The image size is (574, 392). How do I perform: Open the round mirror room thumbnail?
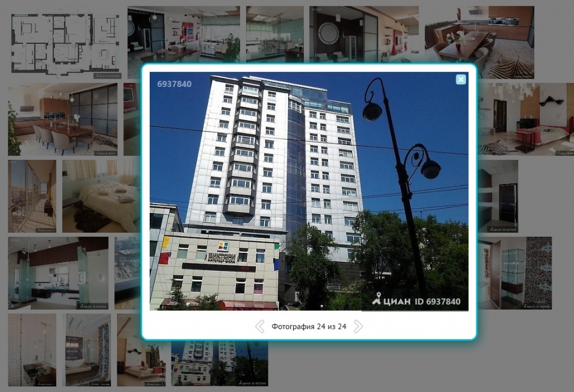coord(364,34)
